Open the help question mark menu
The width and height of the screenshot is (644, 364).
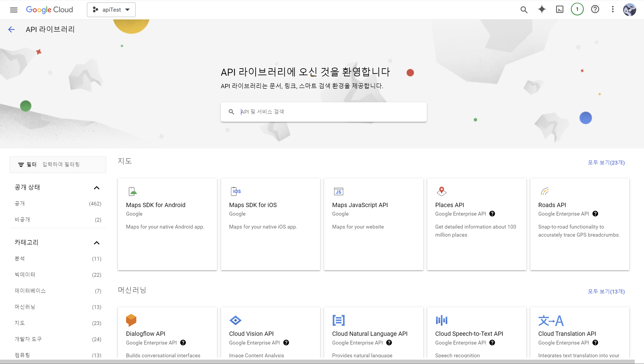(595, 9)
